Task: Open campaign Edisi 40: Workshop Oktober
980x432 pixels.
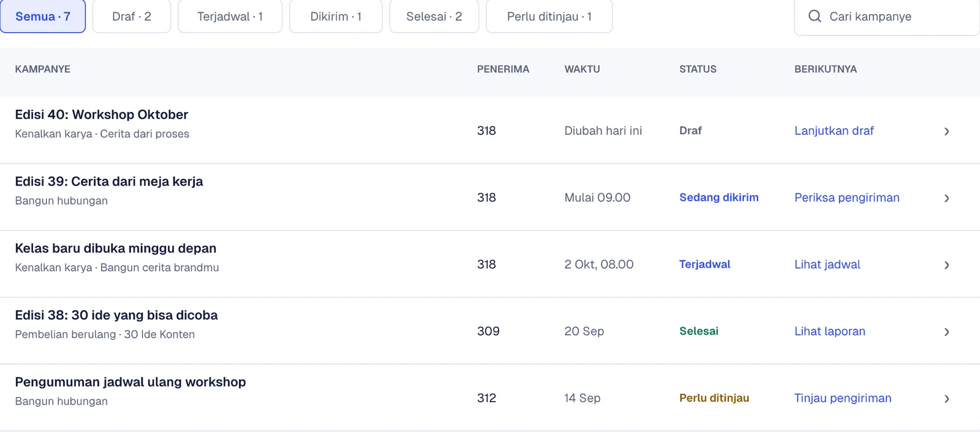Action: click(102, 115)
